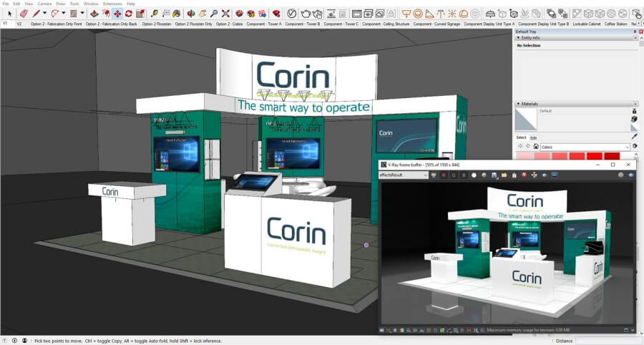Image resolution: width=644 pixels, height=345 pixels.
Task: Activate the Orbit camera tool
Action: click(x=191, y=14)
